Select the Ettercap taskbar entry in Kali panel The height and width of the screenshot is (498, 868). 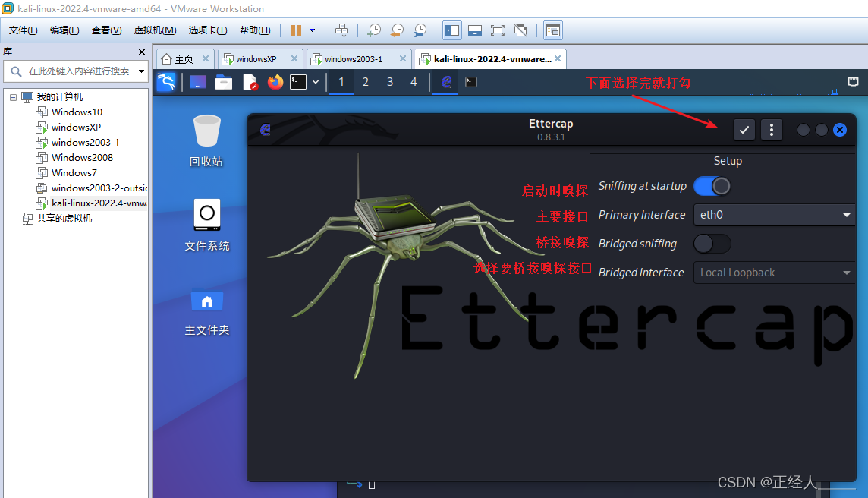[x=446, y=82]
